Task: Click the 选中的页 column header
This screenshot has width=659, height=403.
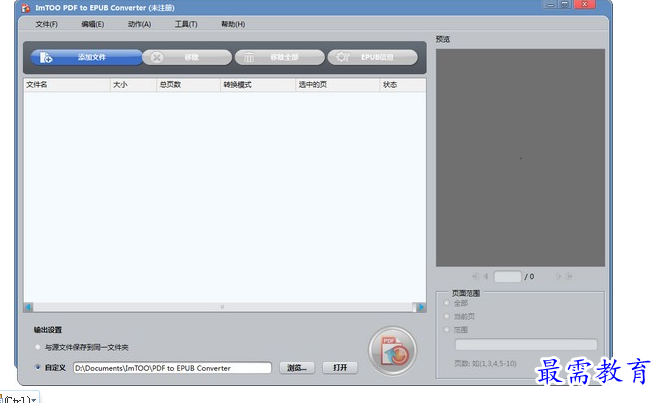Action: coord(337,85)
